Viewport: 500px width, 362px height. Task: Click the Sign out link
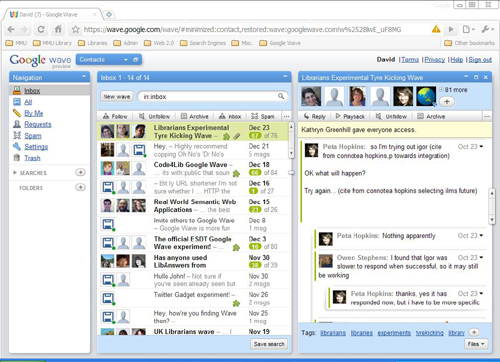coord(480,60)
